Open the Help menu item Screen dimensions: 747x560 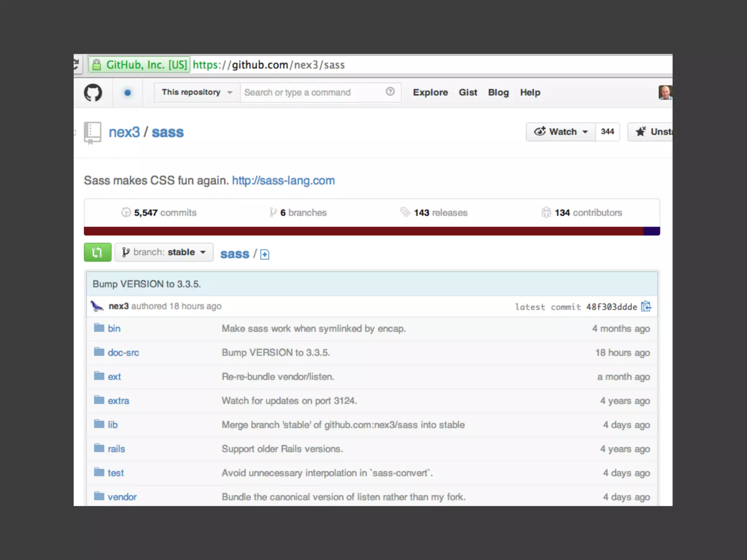pos(530,93)
